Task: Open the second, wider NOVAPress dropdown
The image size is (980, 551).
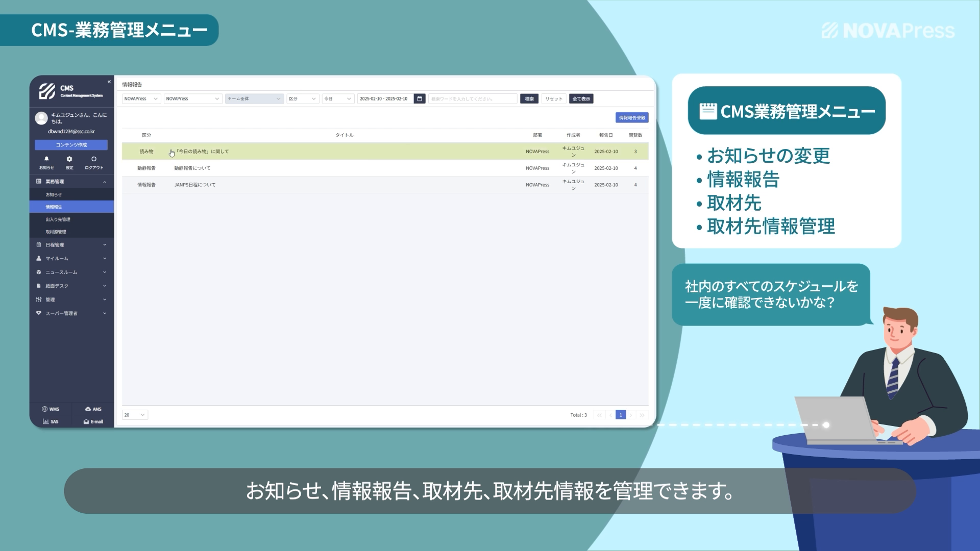Action: (x=193, y=98)
